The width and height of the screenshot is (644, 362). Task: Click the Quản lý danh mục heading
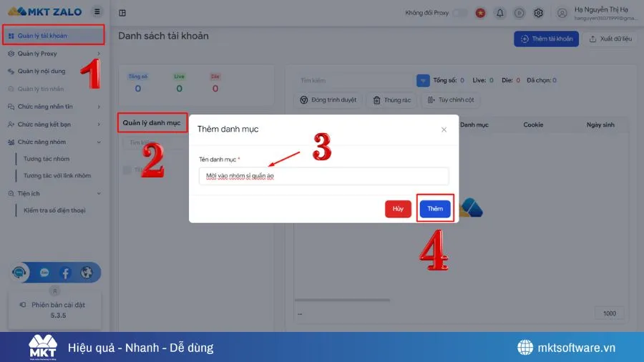pos(152,123)
